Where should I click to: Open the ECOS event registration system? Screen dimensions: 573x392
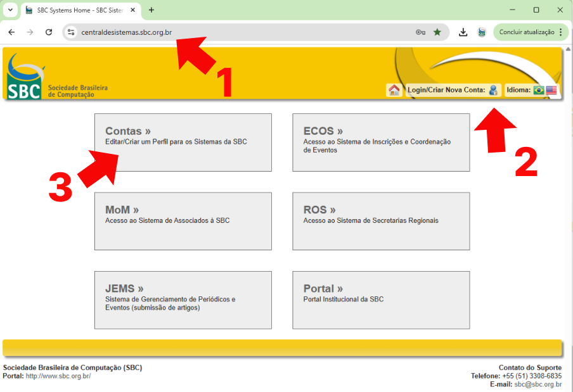[x=380, y=142]
